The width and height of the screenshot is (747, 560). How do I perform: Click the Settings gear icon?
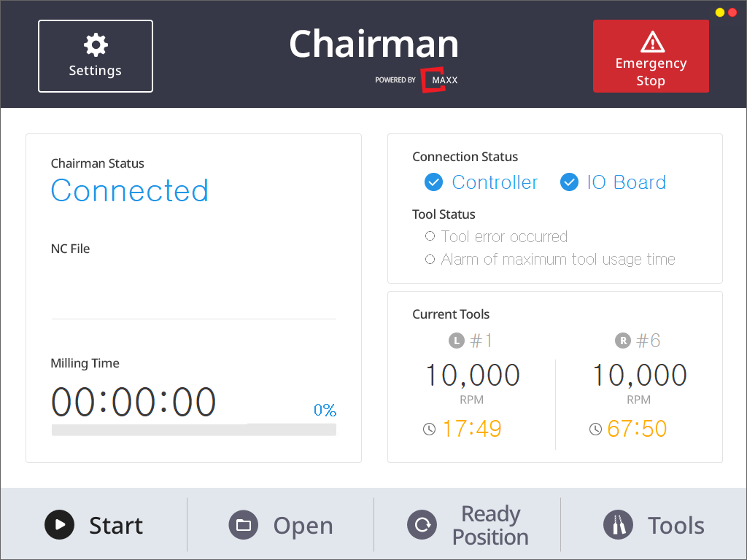[96, 45]
